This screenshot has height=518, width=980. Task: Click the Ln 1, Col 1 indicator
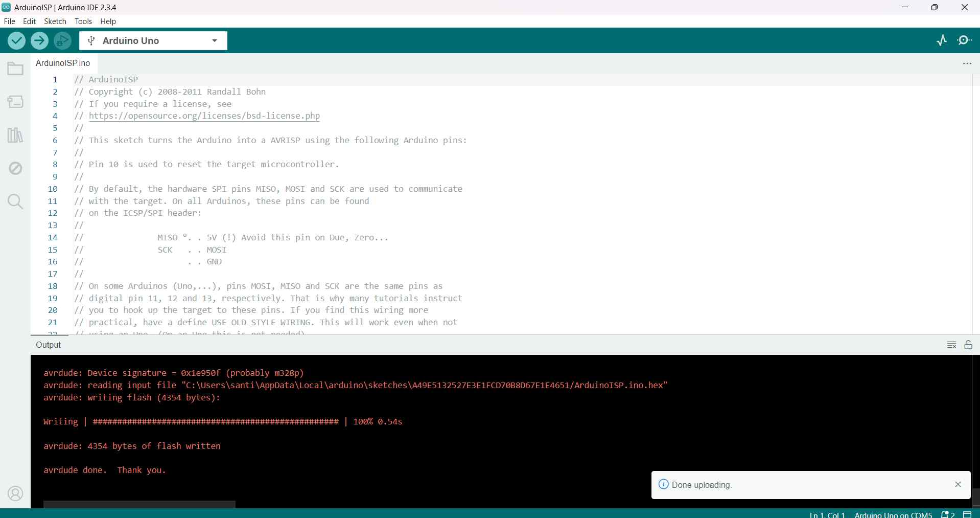(827, 514)
